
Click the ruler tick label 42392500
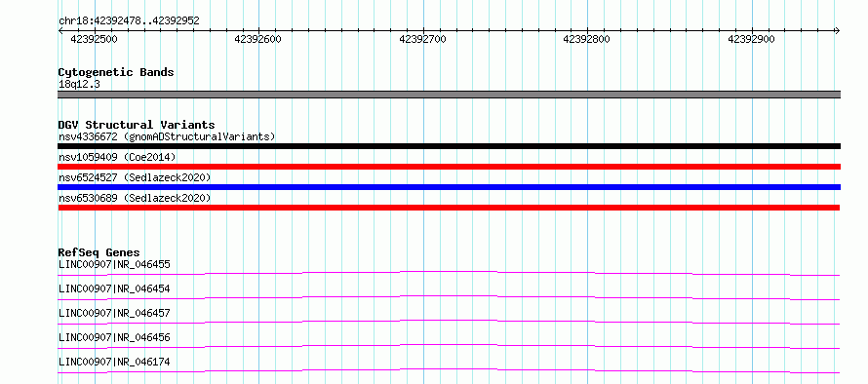(x=94, y=39)
